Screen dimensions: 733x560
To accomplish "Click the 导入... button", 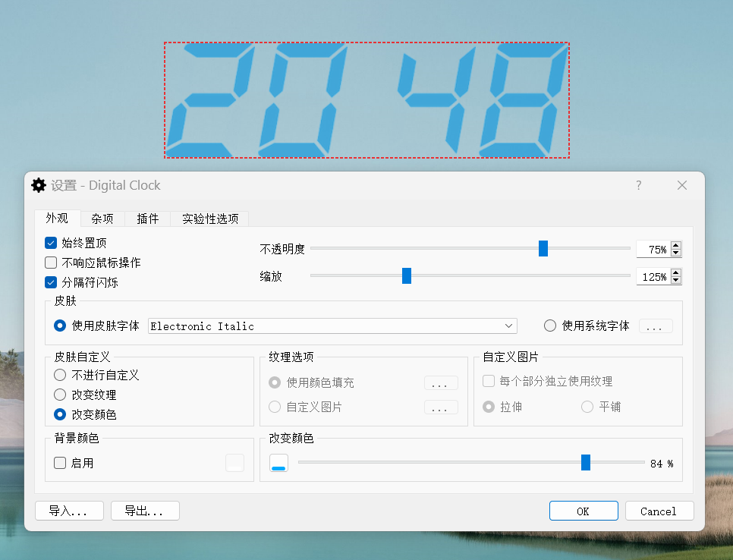I will [68, 511].
